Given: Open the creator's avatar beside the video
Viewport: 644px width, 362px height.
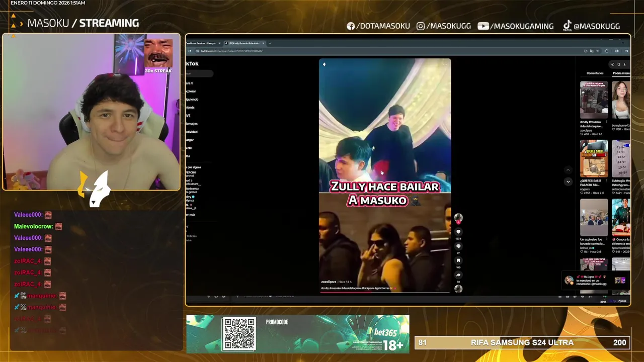Looking at the screenshot, I should pyautogui.click(x=458, y=218).
